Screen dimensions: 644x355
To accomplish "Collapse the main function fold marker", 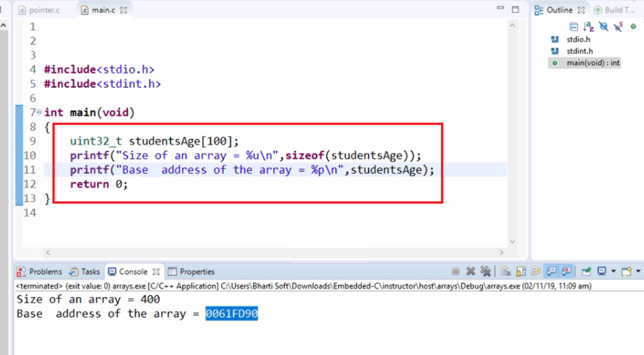I will (x=39, y=112).
